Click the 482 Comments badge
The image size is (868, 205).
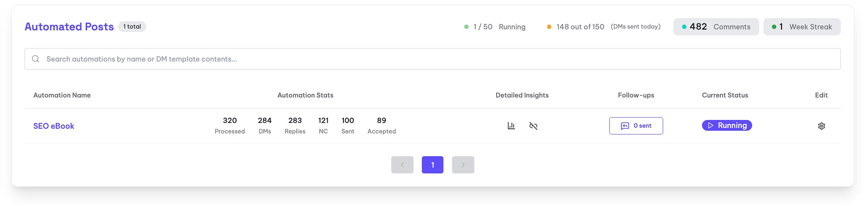coord(716,27)
